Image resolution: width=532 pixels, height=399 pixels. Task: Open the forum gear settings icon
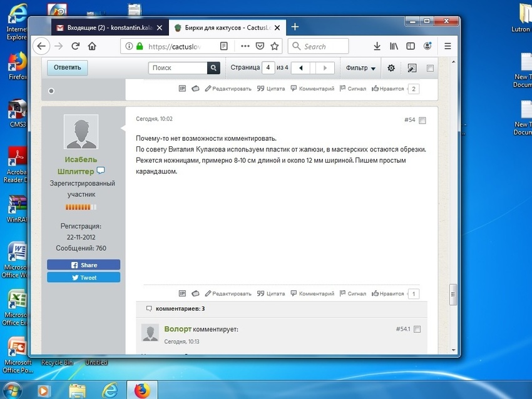pyautogui.click(x=391, y=68)
